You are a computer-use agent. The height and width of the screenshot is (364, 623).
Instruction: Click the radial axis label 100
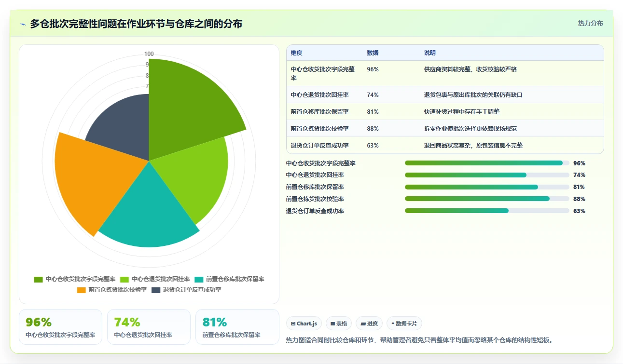tap(149, 54)
